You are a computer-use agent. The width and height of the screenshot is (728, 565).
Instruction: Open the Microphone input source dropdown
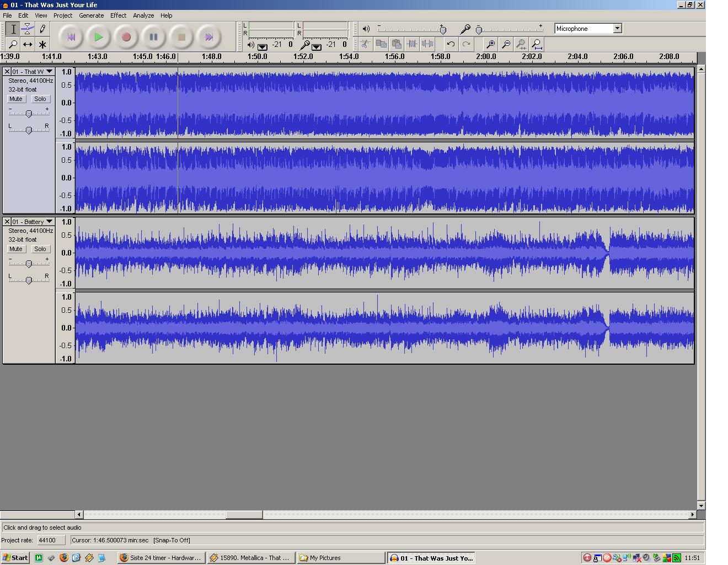[x=618, y=29]
